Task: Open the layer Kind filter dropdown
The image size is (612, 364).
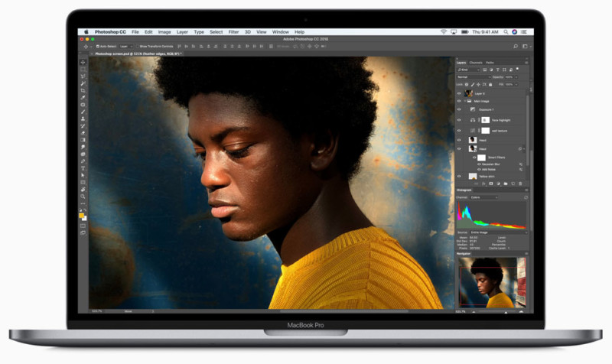Action: click(x=468, y=70)
